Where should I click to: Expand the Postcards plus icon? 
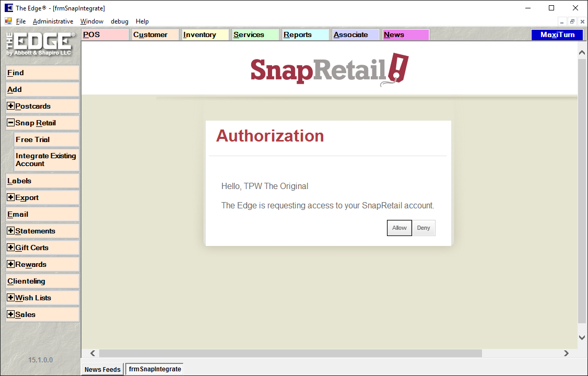pos(11,106)
